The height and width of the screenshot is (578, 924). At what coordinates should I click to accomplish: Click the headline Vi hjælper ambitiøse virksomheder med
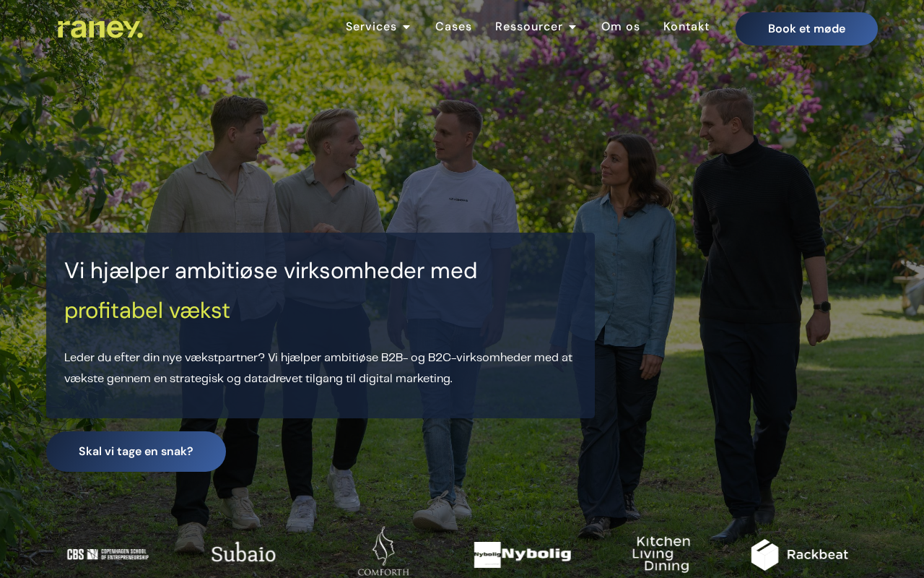point(271,271)
